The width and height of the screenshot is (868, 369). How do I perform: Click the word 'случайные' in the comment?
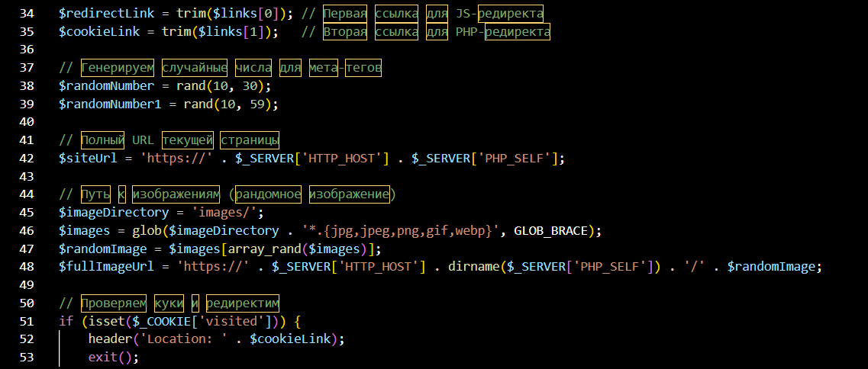pyautogui.click(x=195, y=68)
